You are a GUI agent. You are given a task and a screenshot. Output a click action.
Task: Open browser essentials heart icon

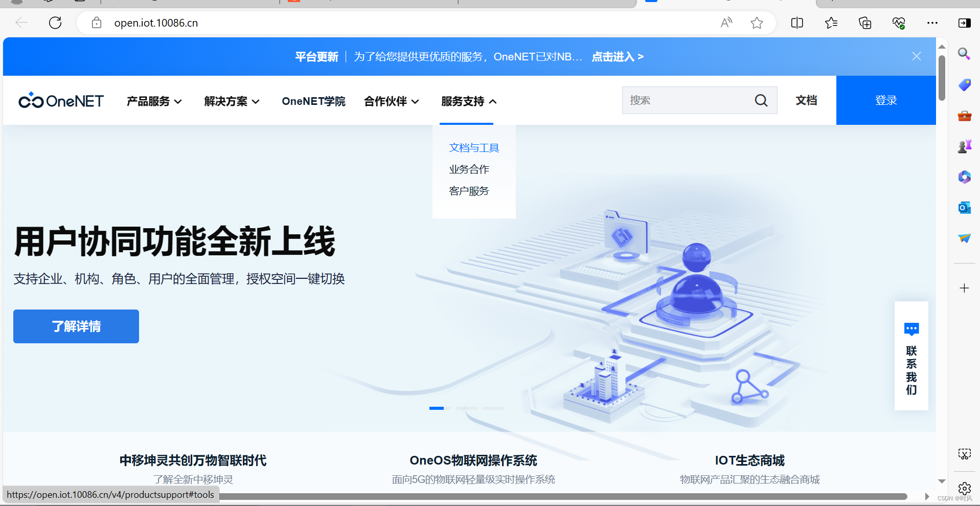(x=899, y=23)
